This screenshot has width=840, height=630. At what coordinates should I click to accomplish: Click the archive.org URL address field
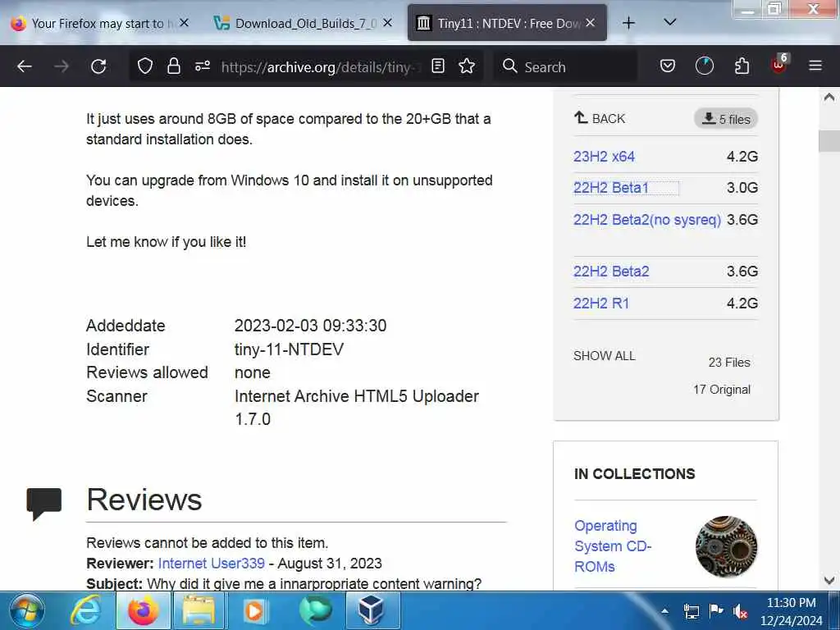(321, 67)
